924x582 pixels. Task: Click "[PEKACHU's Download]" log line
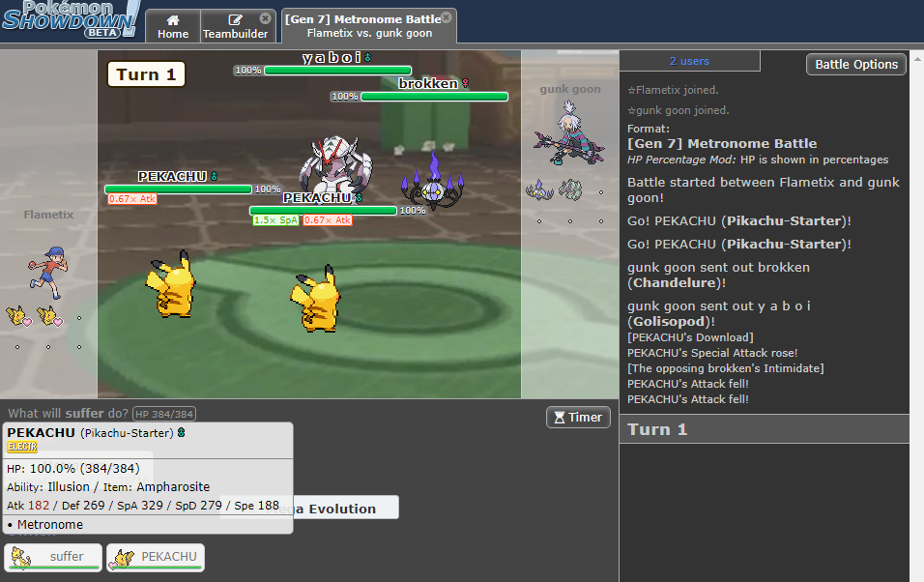tap(690, 337)
